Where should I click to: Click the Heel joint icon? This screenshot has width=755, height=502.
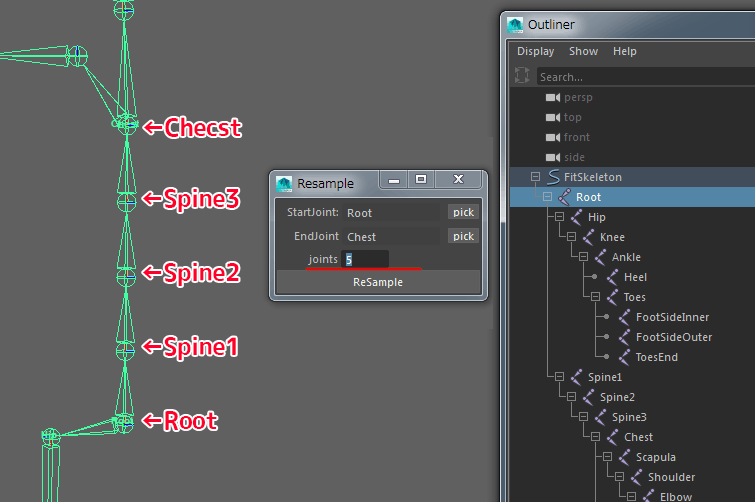point(611,277)
